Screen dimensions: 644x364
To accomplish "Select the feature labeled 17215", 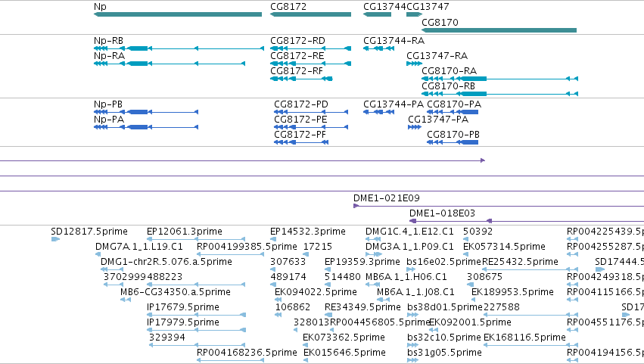I will click(318, 247).
